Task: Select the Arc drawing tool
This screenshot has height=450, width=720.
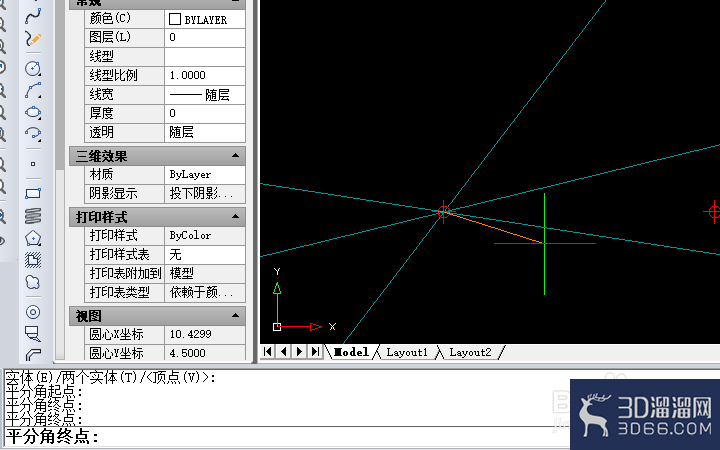Action: 33,90
